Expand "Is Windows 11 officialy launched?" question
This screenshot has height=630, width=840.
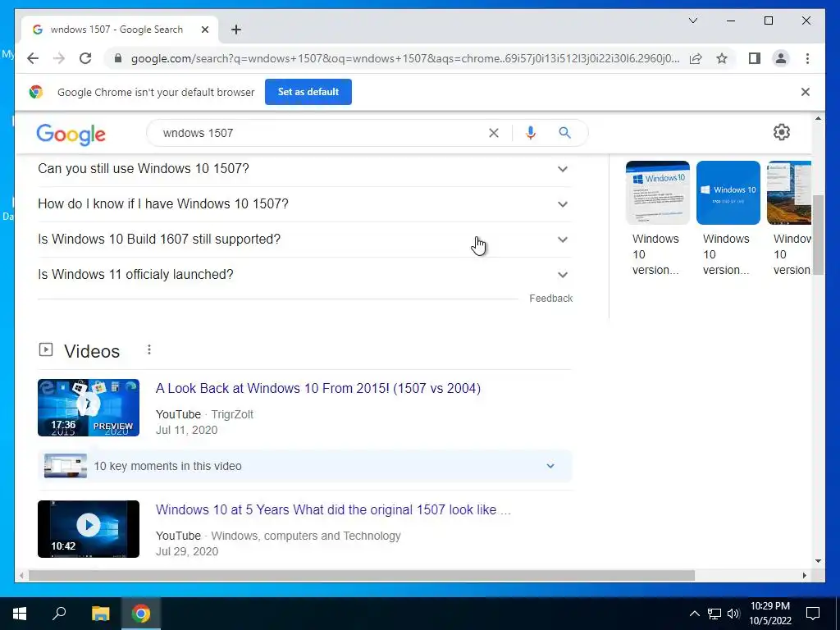pos(304,275)
